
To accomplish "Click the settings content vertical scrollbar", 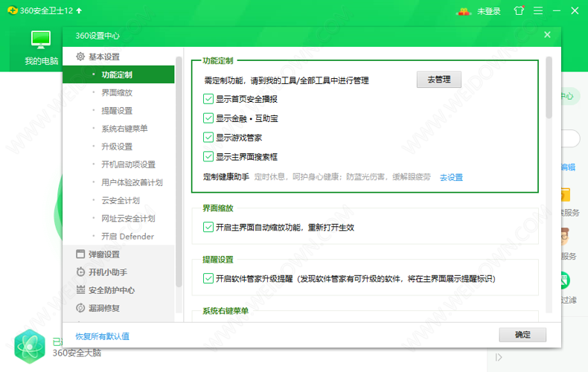I will click(549, 88).
